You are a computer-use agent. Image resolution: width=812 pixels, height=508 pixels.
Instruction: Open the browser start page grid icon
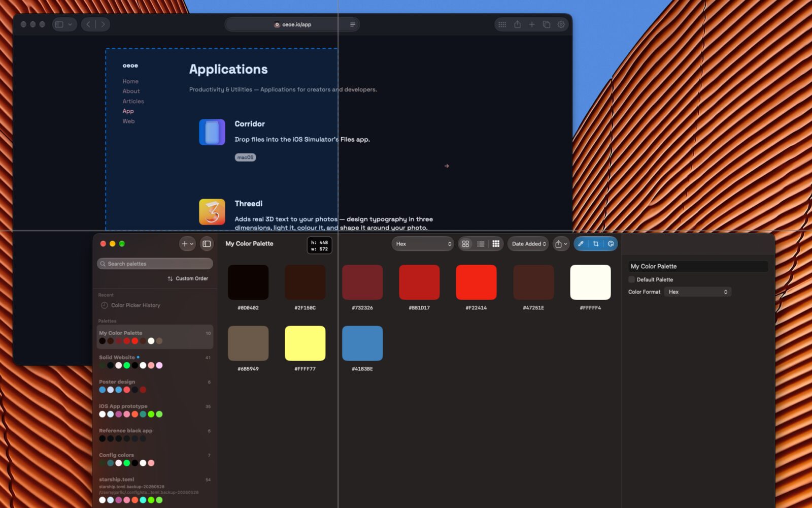tap(502, 24)
